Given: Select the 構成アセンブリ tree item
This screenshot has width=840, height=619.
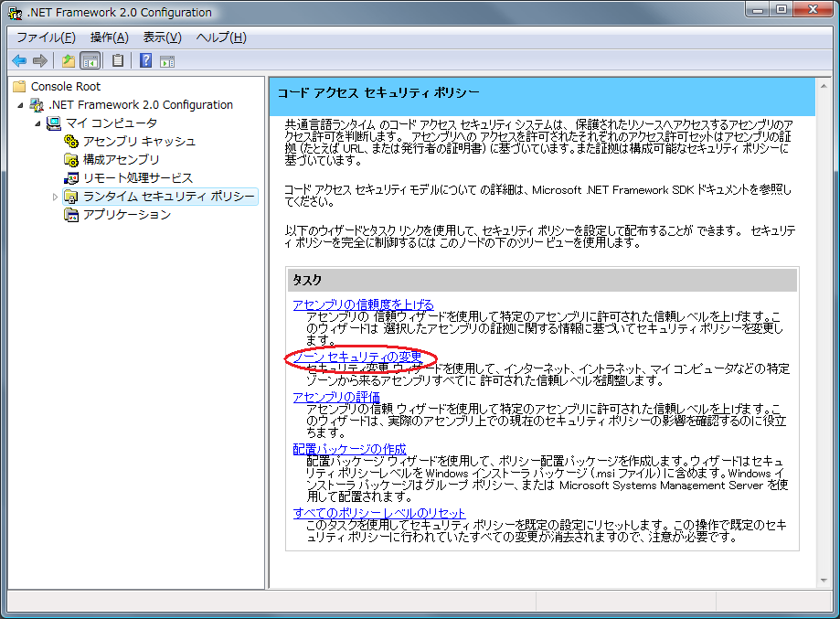Looking at the screenshot, I should point(121,160).
